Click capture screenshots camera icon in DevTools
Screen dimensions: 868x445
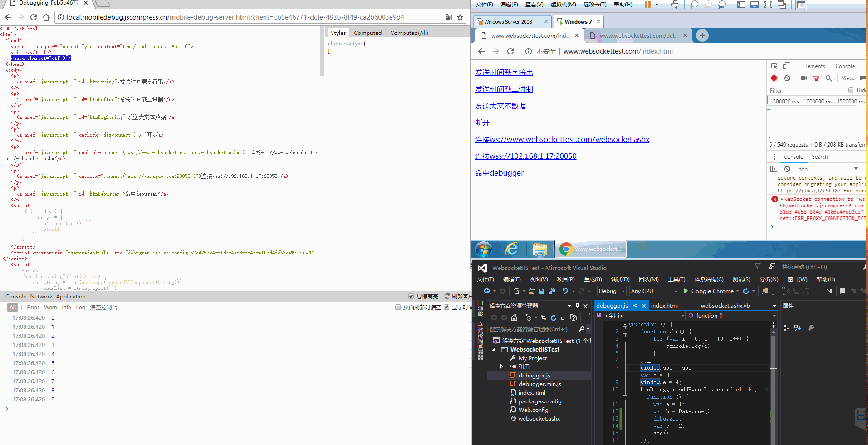coord(804,78)
